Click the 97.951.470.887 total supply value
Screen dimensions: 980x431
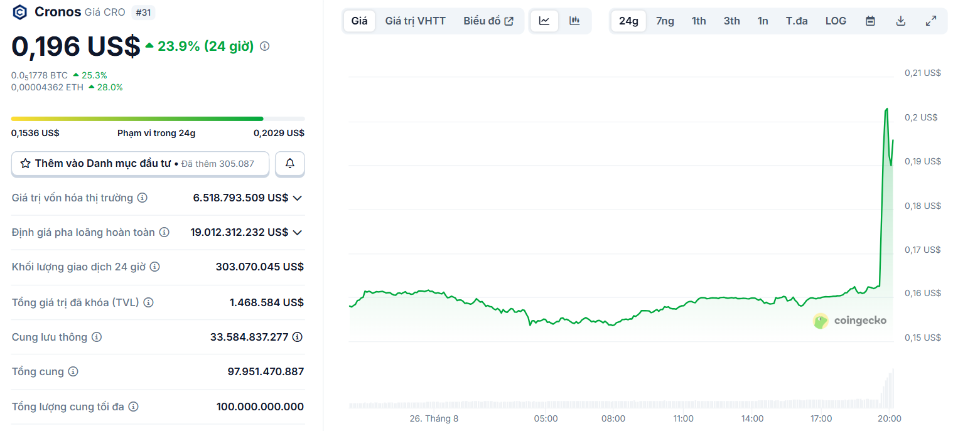[266, 372]
